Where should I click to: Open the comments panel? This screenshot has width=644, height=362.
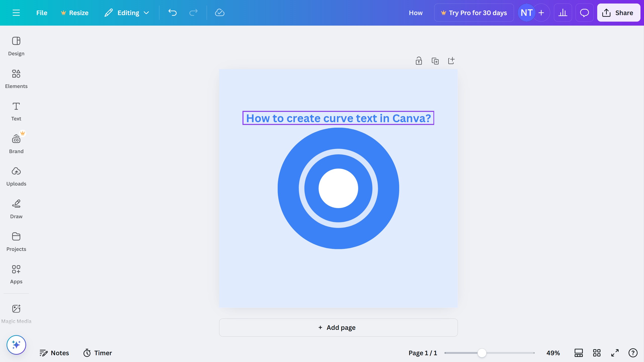point(584,13)
